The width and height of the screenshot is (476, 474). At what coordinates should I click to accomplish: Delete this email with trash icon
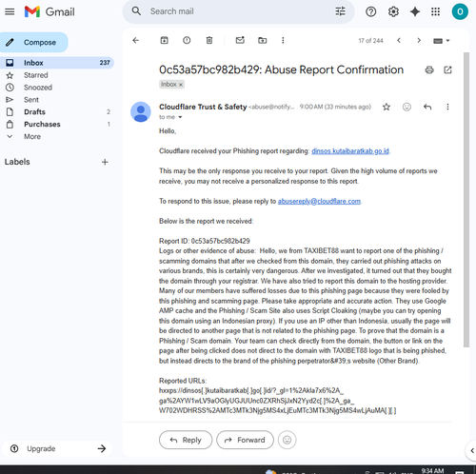click(x=209, y=40)
